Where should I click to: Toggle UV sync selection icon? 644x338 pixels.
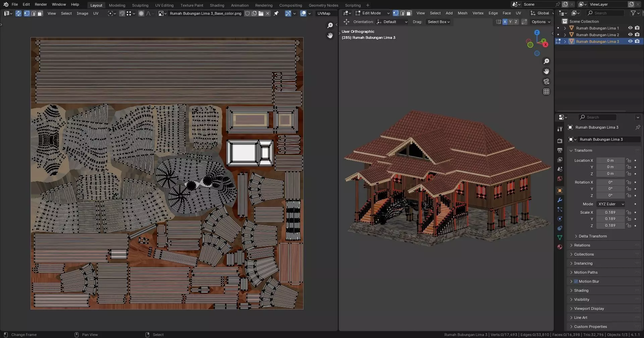coord(18,13)
